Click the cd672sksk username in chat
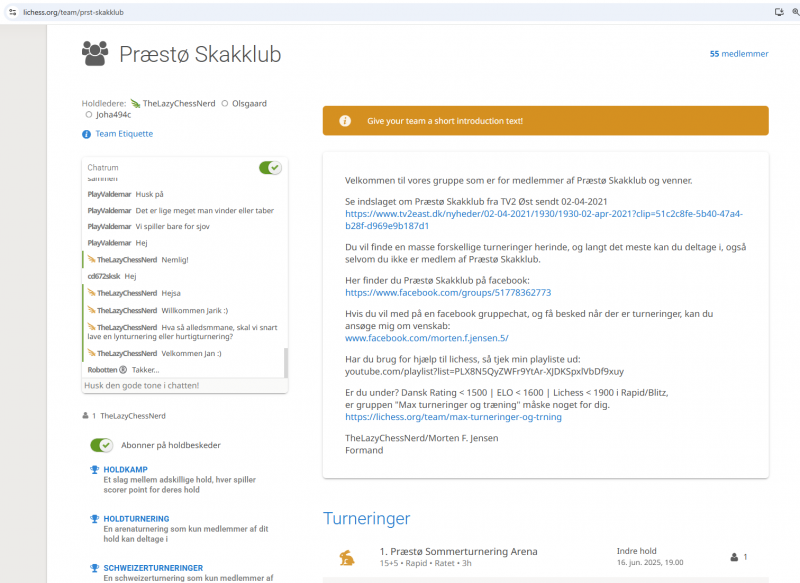The height and width of the screenshot is (583, 800). pyautogui.click(x=104, y=276)
